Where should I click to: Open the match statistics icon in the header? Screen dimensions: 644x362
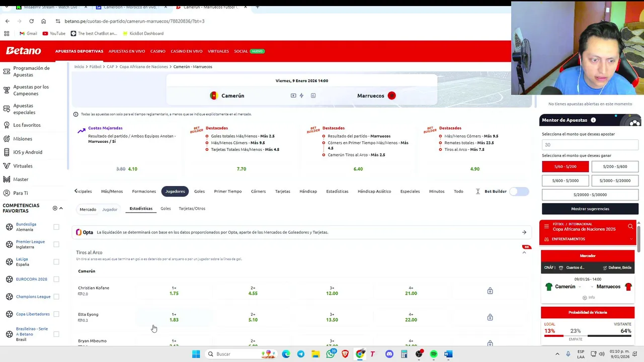pos(313,96)
